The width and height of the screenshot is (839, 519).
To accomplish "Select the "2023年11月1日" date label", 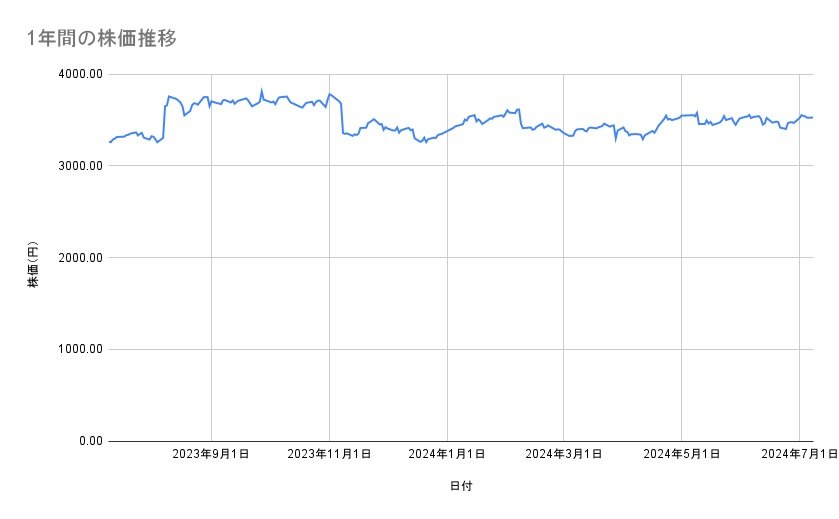I will click(x=329, y=455).
